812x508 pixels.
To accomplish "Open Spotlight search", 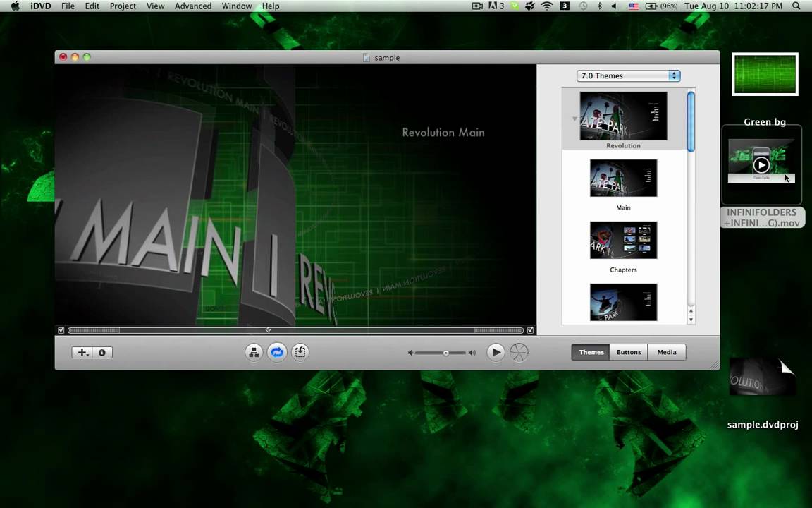I will 796,6.
